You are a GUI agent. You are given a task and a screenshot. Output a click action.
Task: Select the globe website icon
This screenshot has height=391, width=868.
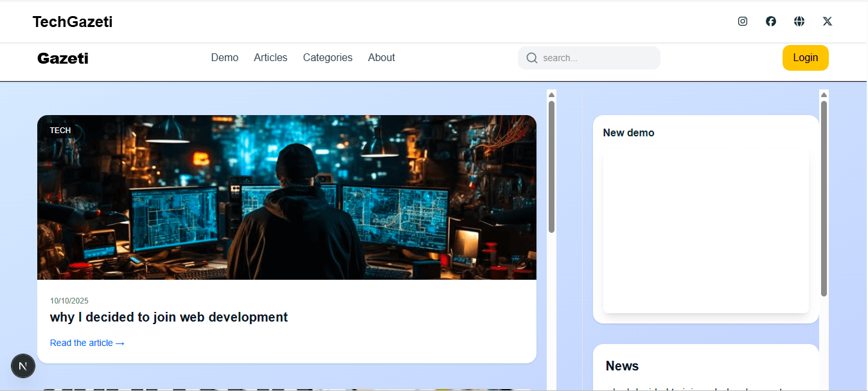coord(799,21)
